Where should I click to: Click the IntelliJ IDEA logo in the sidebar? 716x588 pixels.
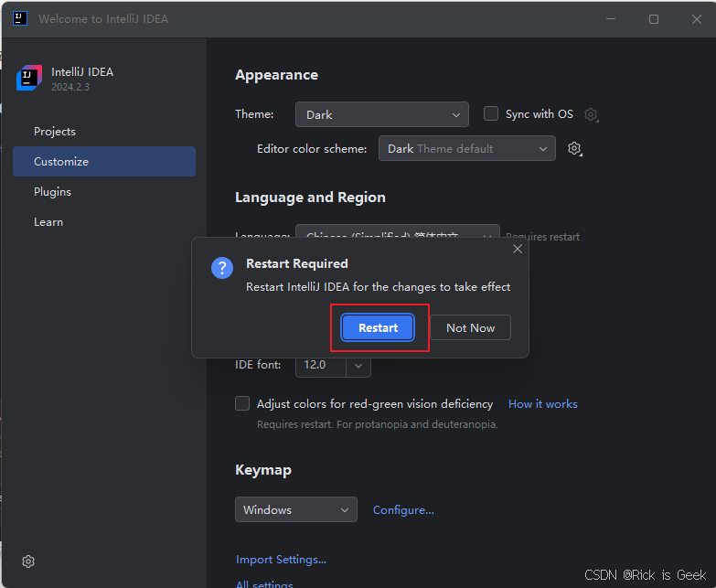(29, 78)
